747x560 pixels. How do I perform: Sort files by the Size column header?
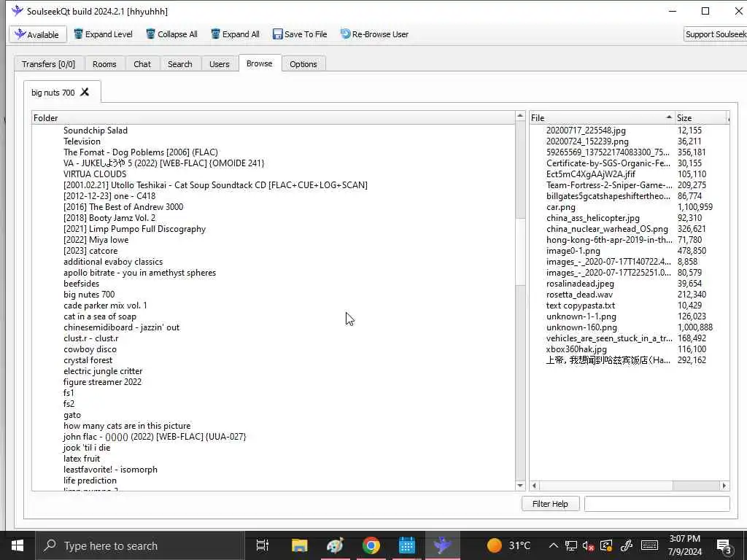pyautogui.click(x=701, y=117)
